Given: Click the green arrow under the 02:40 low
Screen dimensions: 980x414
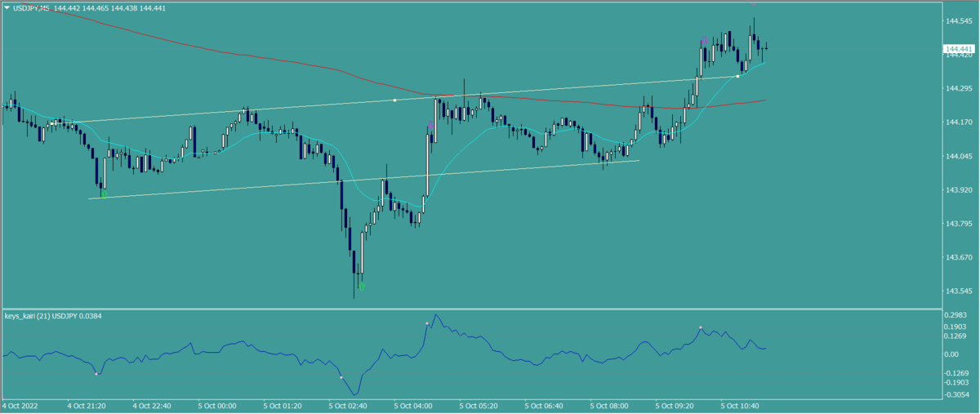Looking at the screenshot, I should pyautogui.click(x=362, y=287).
